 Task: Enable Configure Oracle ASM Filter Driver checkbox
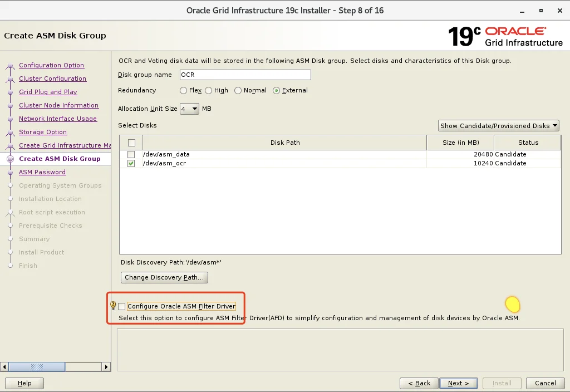(122, 307)
